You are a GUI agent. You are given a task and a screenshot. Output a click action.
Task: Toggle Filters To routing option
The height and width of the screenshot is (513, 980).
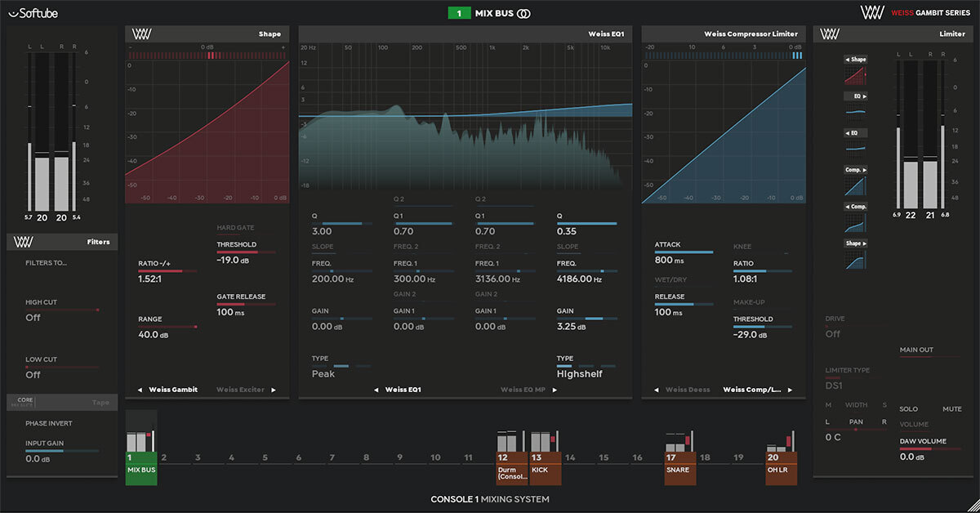[47, 262]
